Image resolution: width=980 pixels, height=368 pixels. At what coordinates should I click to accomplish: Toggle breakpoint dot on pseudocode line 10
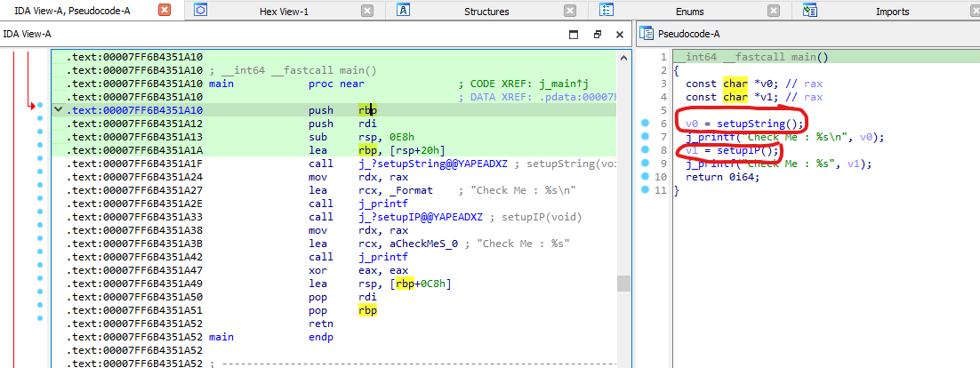(x=645, y=177)
